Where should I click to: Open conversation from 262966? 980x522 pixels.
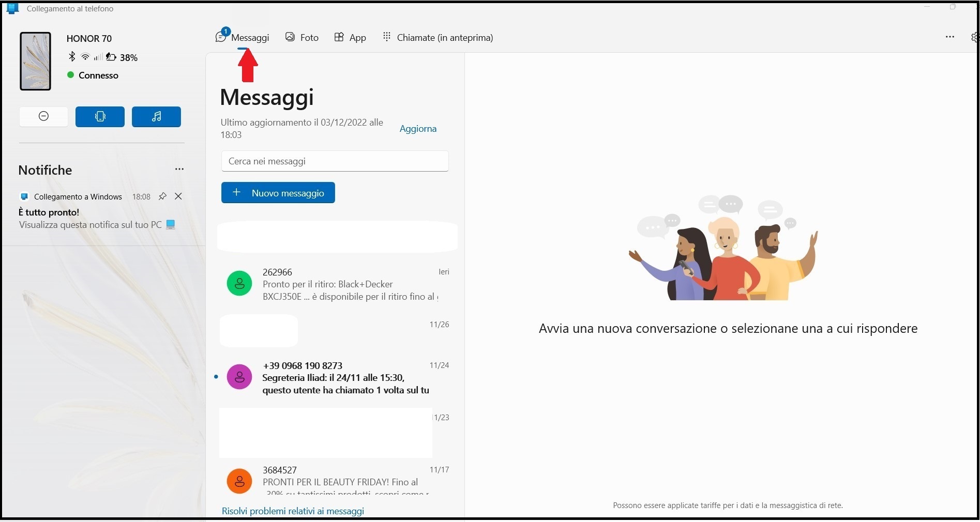[336, 284]
